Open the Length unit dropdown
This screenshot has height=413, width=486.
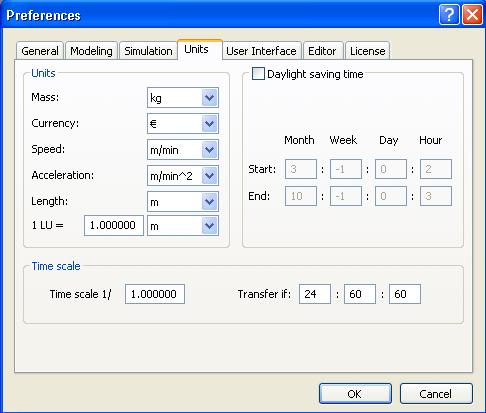[183, 202]
